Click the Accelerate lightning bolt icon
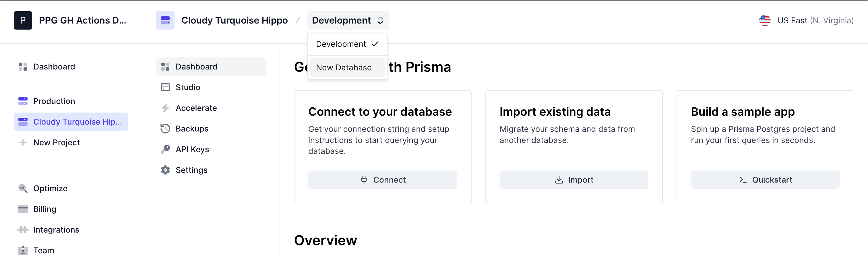The width and height of the screenshot is (868, 263). (x=165, y=108)
